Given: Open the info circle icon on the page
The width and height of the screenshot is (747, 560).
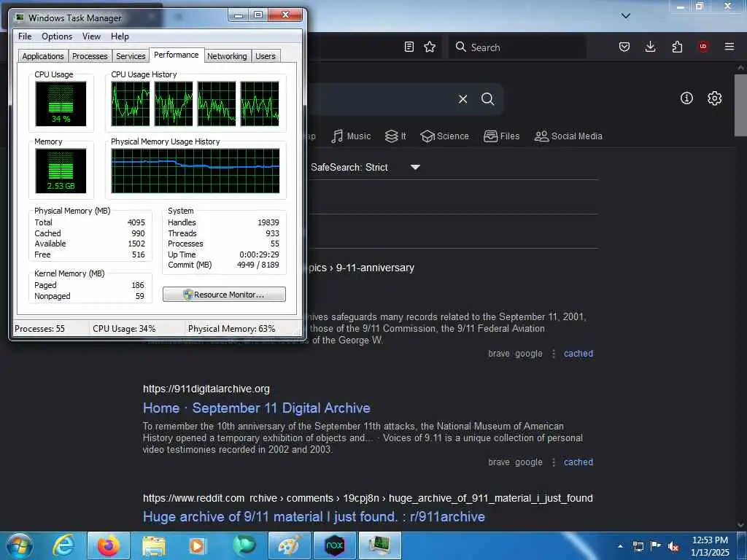Looking at the screenshot, I should click(x=686, y=98).
